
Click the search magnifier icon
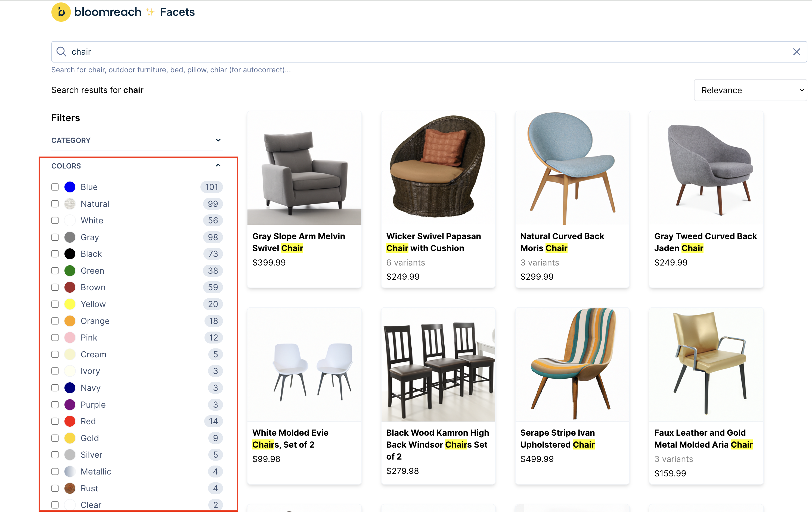coord(61,51)
